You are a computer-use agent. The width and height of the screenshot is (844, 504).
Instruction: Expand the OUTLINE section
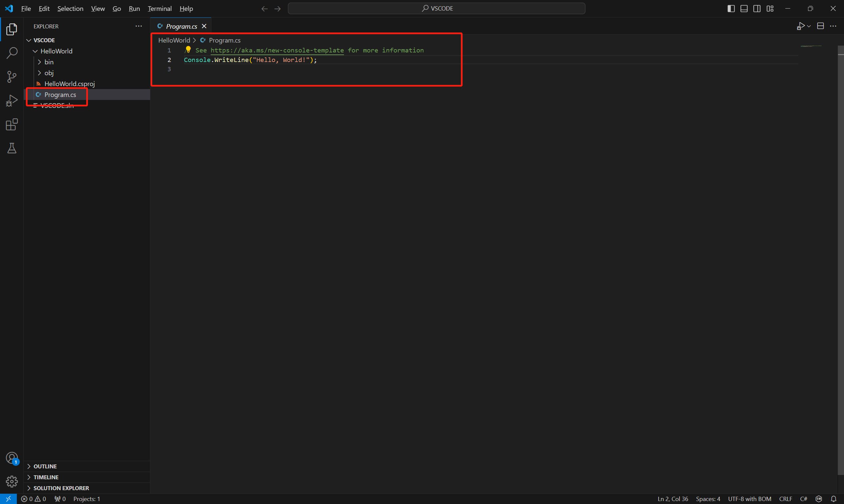(87, 466)
